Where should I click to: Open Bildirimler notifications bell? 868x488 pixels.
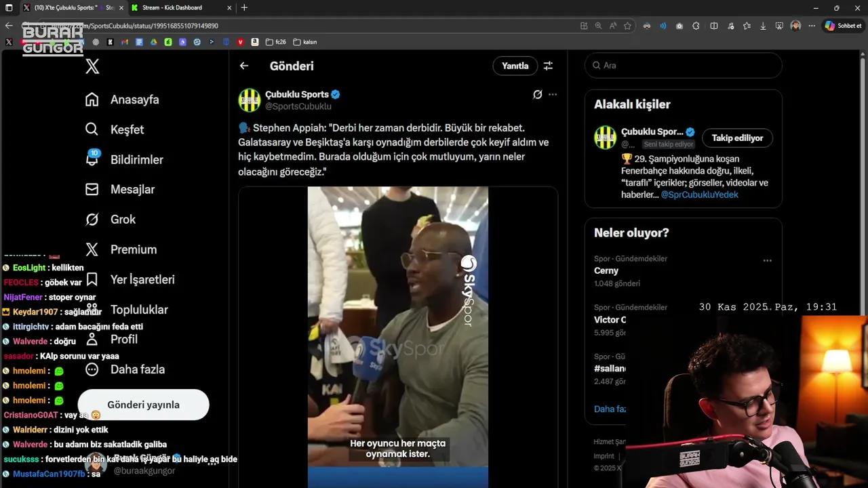coord(123,159)
